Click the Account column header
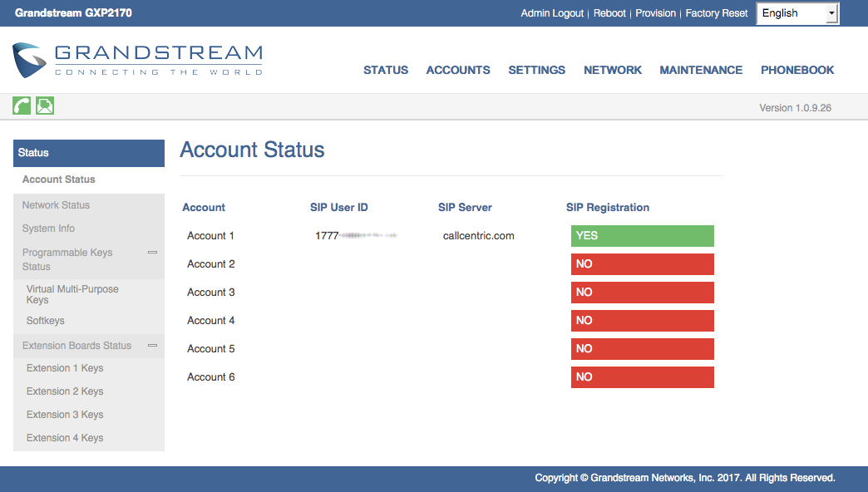 point(204,208)
